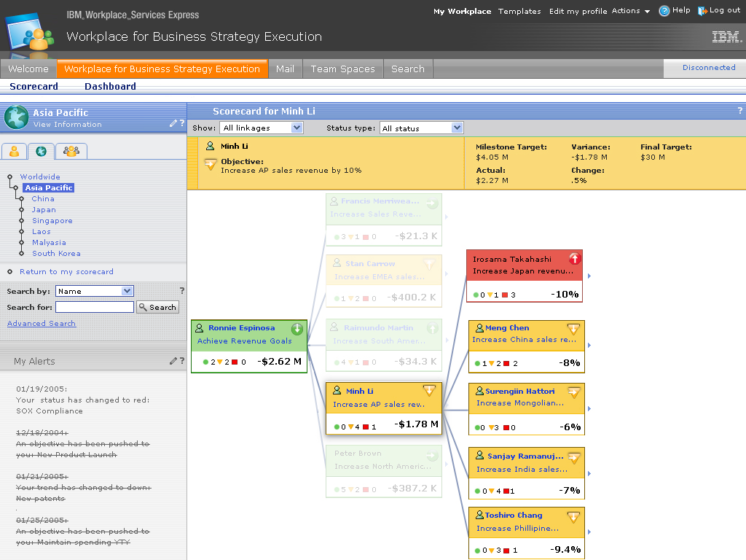Click Minh Li card yellow triangle icon
Image resolution: width=746 pixels, height=560 pixels.
(429, 391)
